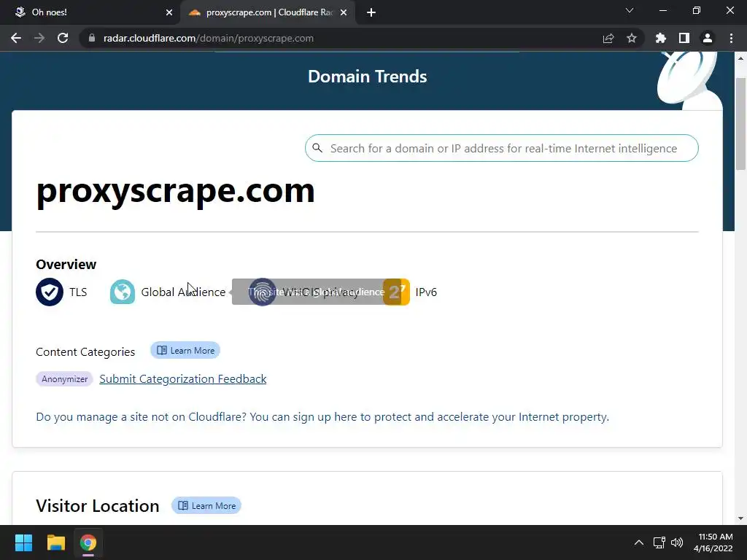Click the Visitor Location heading
This screenshot has height=560, width=747.
(x=98, y=506)
